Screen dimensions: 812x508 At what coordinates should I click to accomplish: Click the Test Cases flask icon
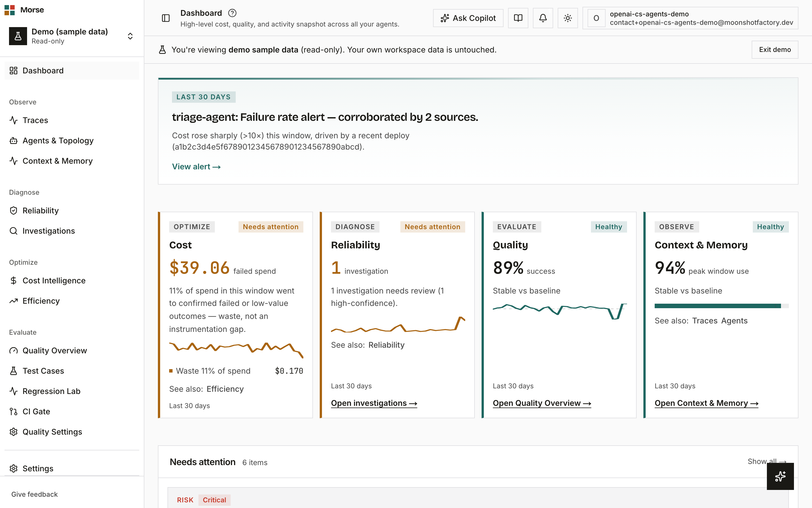pos(14,371)
